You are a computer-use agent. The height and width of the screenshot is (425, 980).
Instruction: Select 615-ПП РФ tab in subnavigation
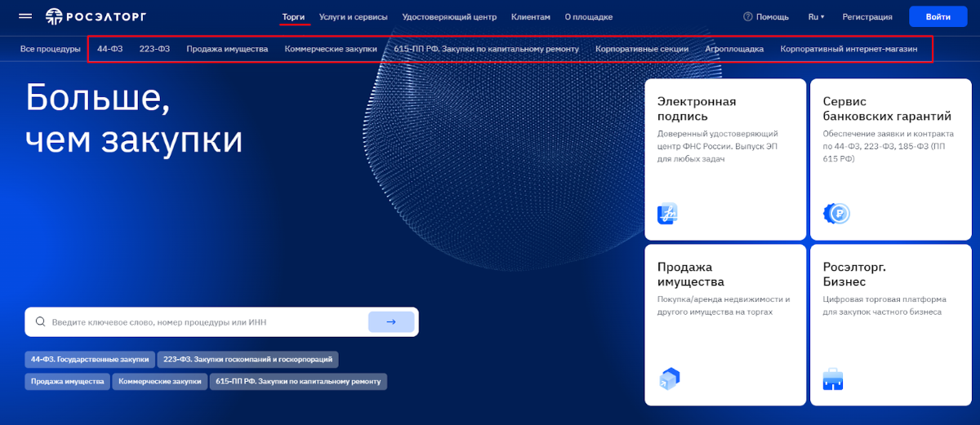[x=486, y=49]
